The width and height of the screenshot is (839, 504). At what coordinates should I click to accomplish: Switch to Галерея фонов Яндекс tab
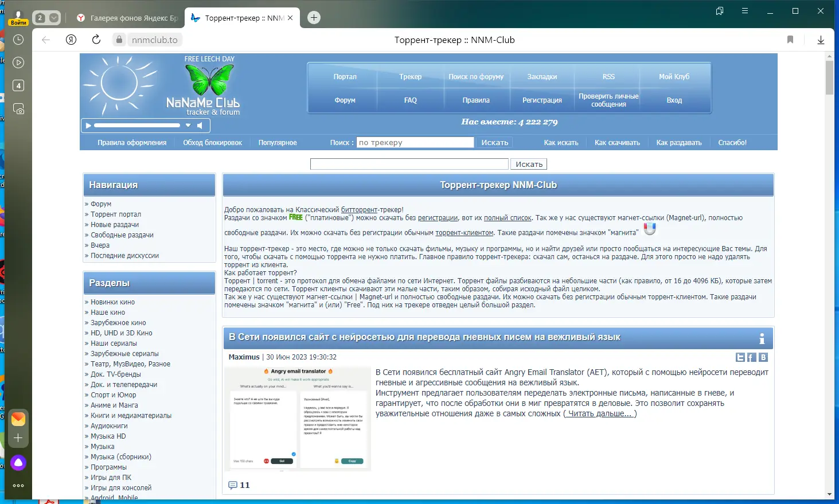(127, 18)
